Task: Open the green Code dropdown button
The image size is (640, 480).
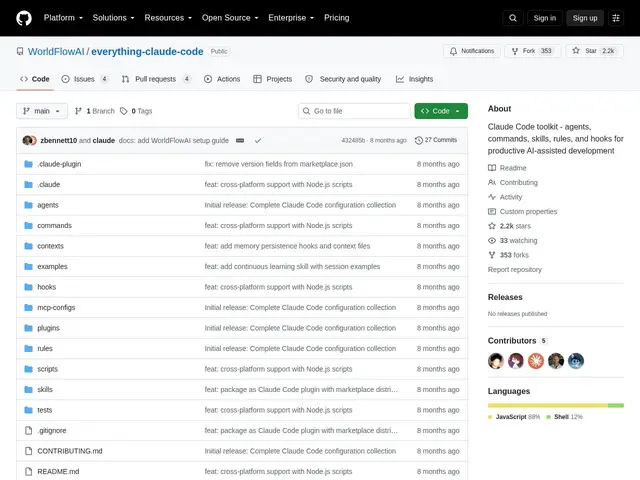Action: [x=441, y=111]
